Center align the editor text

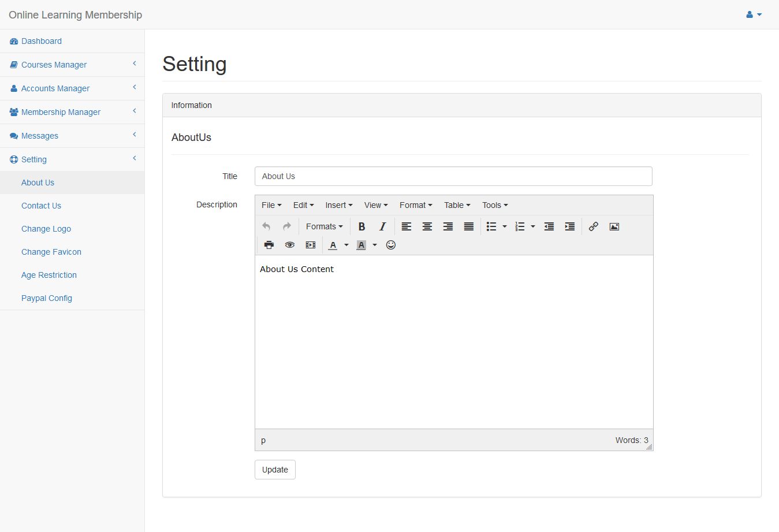[x=427, y=226]
